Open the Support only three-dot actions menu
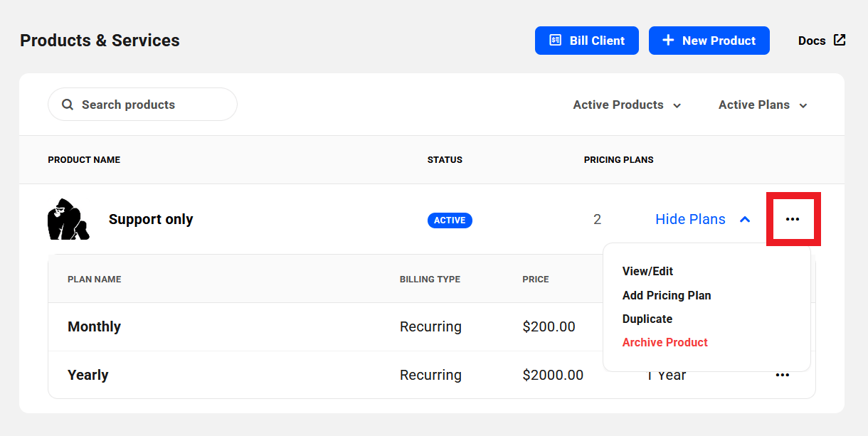 click(x=793, y=219)
